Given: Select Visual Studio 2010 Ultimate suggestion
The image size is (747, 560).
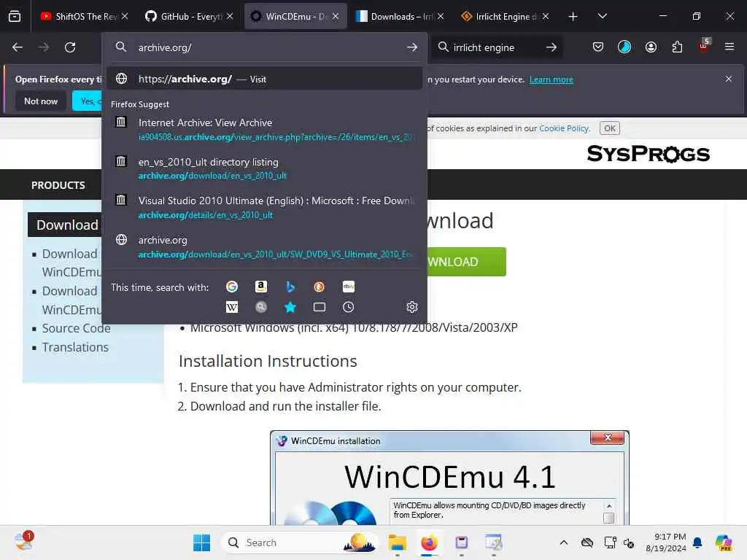Looking at the screenshot, I should point(264,208).
